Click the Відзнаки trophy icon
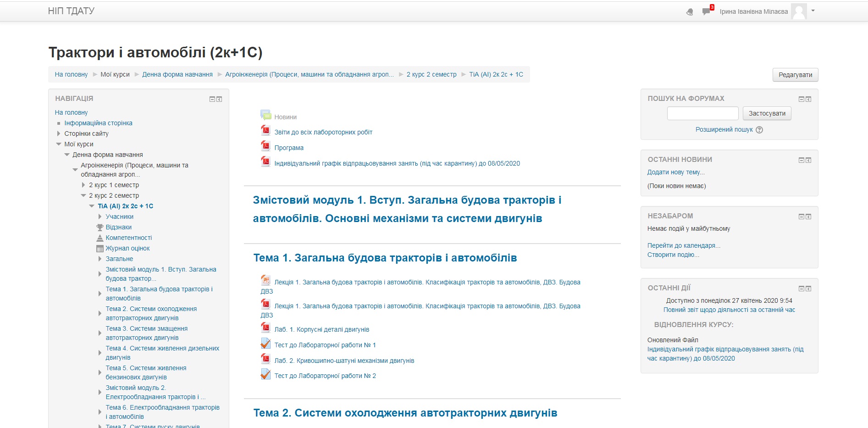This screenshot has height=428, width=868. click(100, 228)
